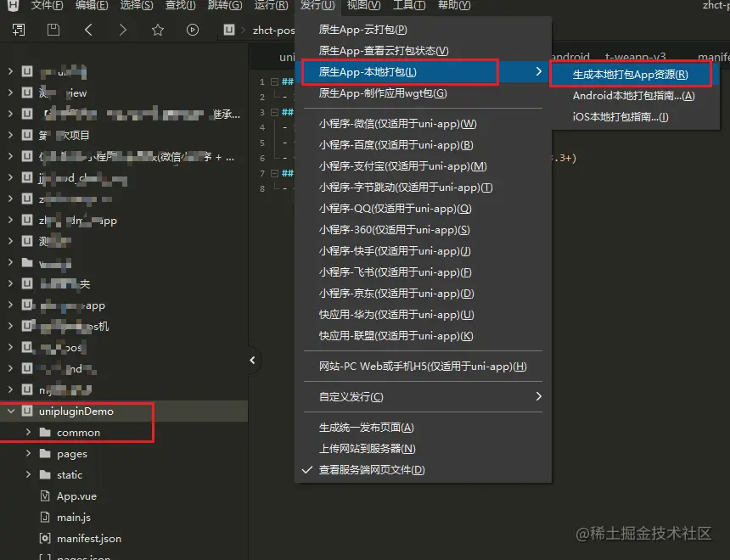Expand the pages folder

point(28,453)
